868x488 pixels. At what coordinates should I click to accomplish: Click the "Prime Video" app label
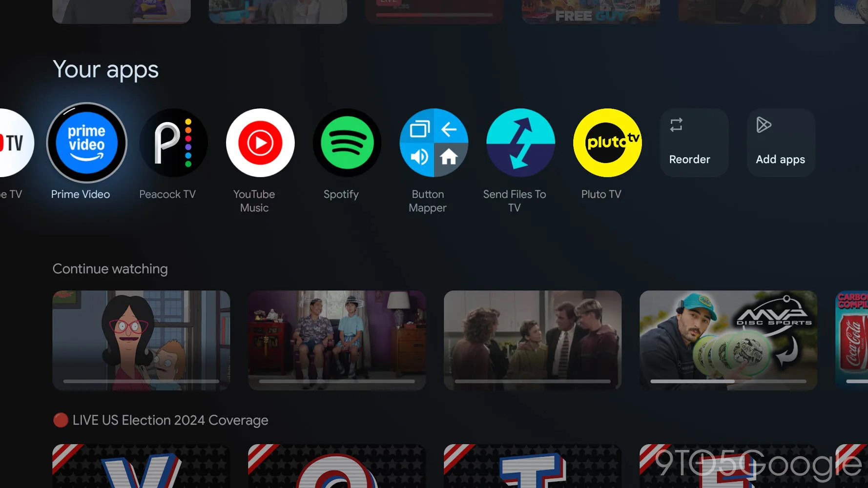[x=81, y=194]
